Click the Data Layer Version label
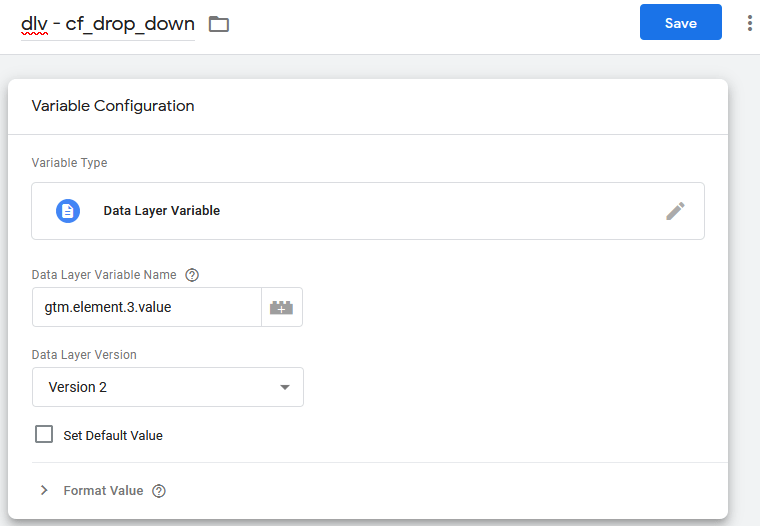The height and width of the screenshot is (526, 760). (84, 355)
